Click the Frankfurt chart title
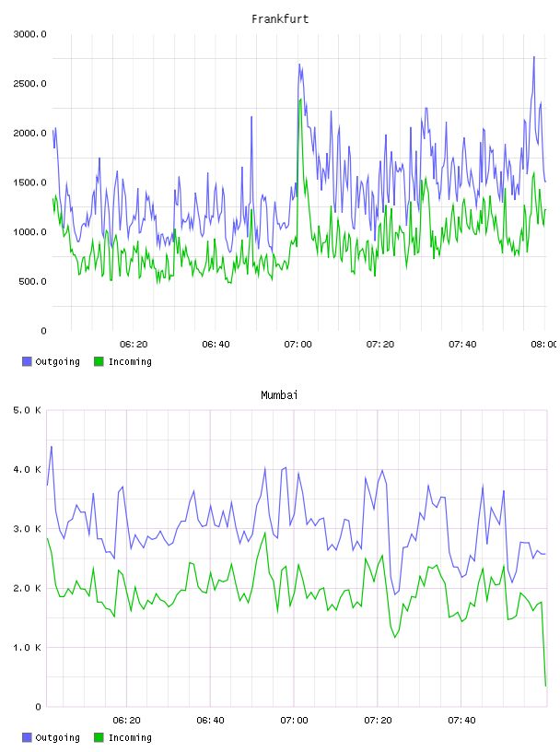Viewport: 560px width, 752px height. [x=280, y=19]
